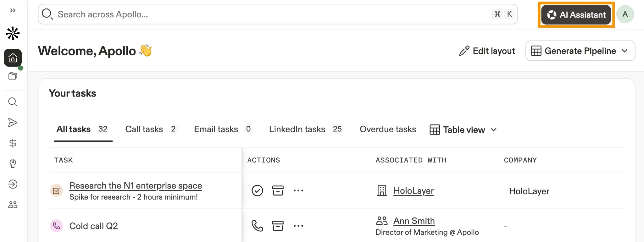
Task: Mark the Research N1 task complete
Action: click(257, 190)
